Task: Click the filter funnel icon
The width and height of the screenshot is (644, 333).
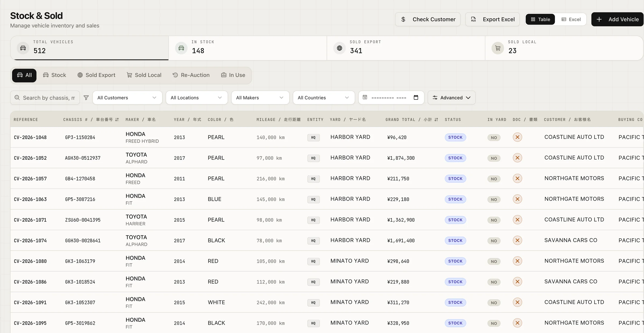Action: point(86,98)
